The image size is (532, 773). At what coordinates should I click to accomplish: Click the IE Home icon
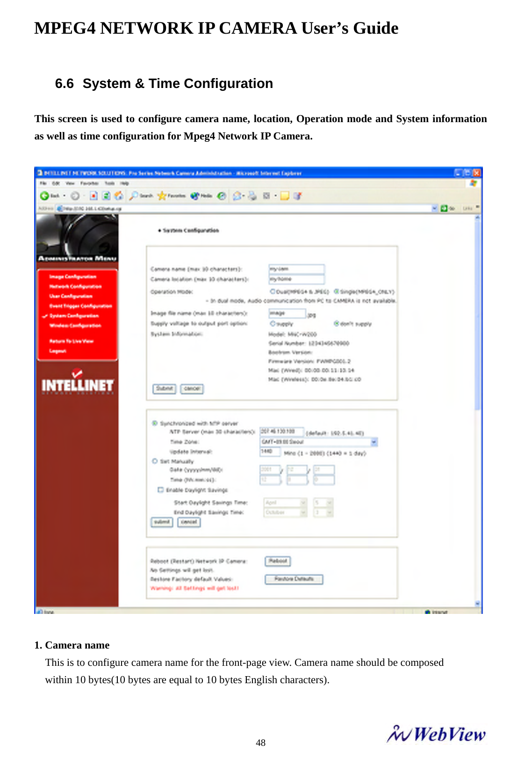[119, 196]
